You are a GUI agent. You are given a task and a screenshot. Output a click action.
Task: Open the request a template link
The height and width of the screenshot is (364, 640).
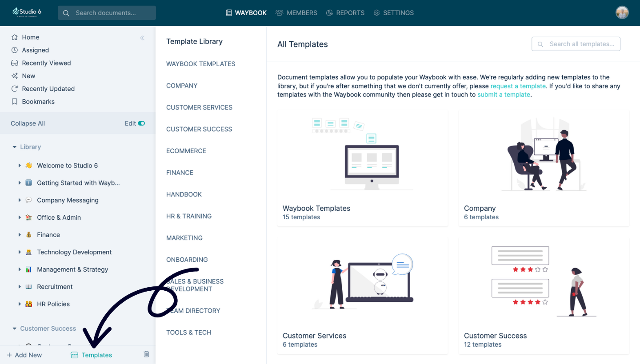click(518, 86)
